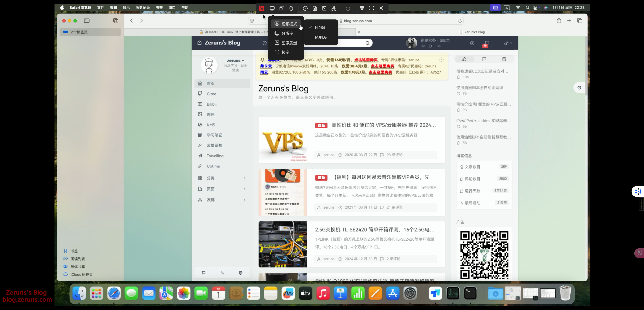This screenshot has height=310, width=644.
Task: Open the script file icon in toolbar
Action: click(x=315, y=8)
